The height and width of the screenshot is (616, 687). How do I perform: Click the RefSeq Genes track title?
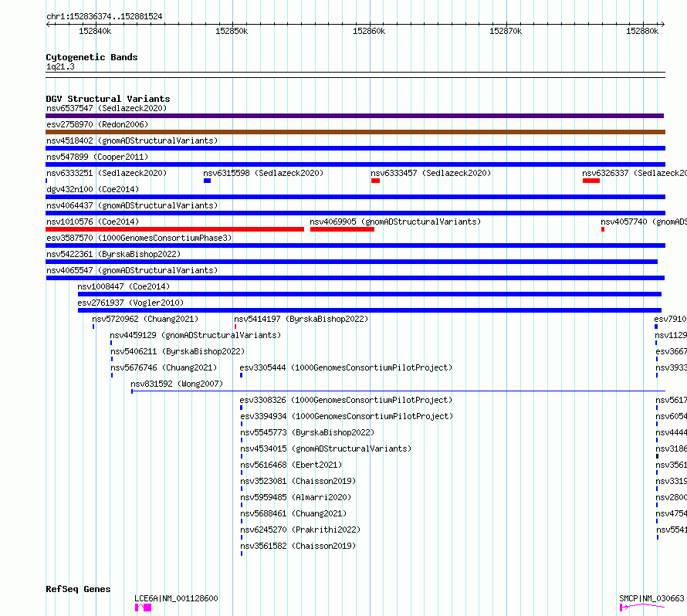click(78, 589)
